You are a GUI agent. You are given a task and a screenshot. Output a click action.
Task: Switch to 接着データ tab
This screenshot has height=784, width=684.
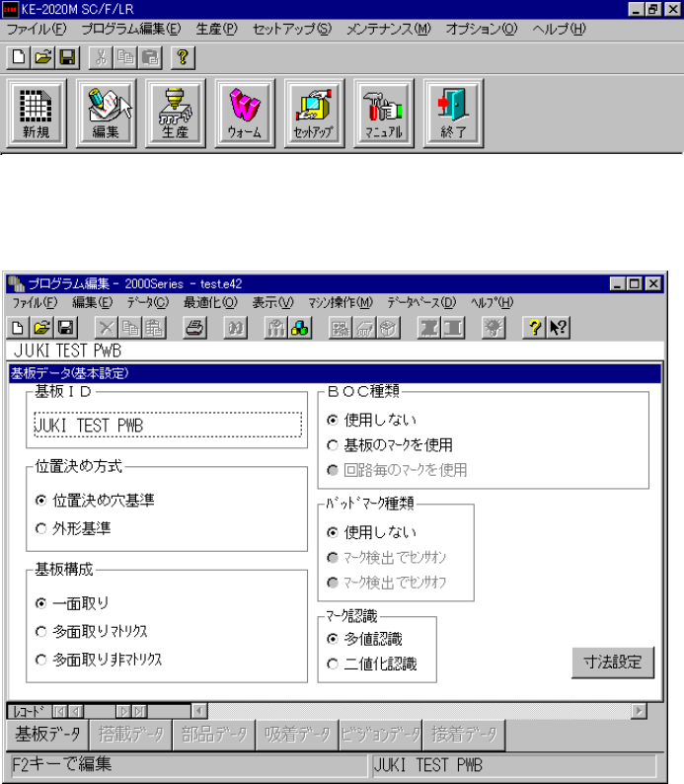464,735
